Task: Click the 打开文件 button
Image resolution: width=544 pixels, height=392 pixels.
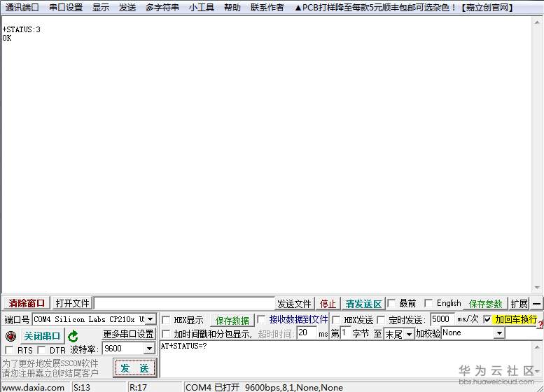Action: pyautogui.click(x=73, y=304)
